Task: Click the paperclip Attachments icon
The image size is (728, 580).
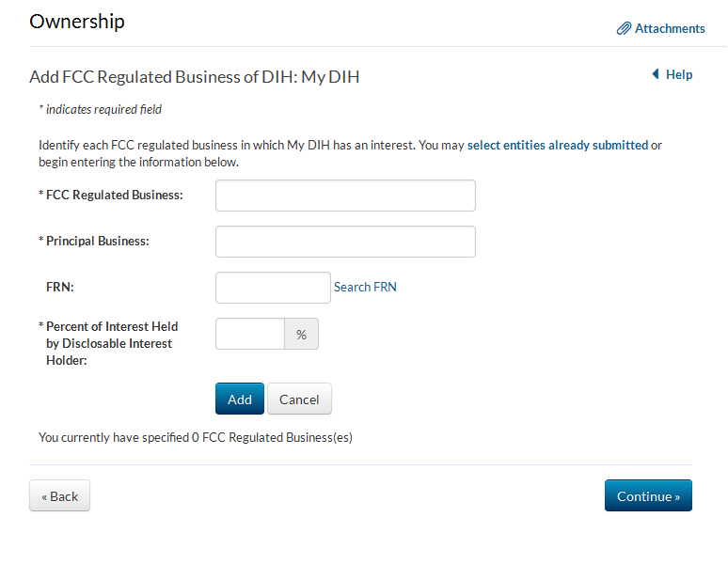Action: click(x=624, y=29)
